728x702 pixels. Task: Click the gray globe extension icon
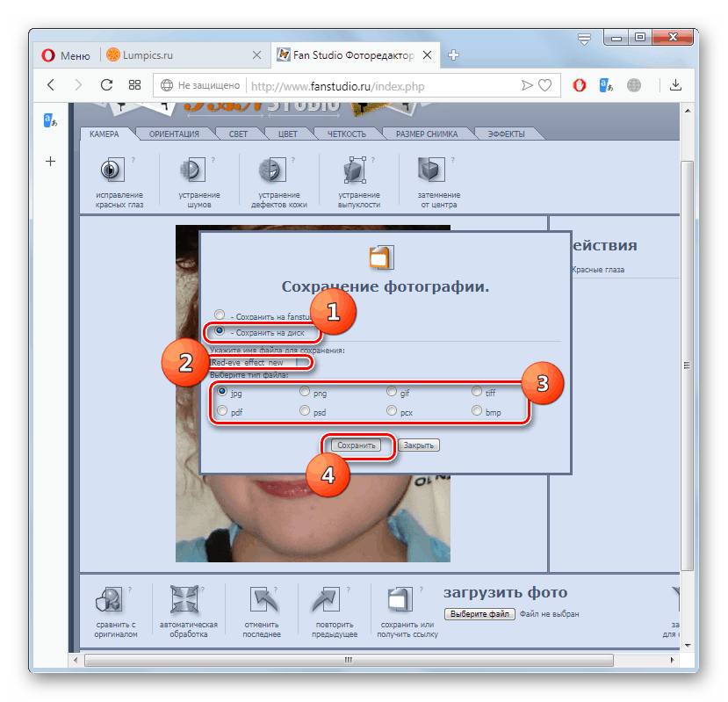point(634,85)
